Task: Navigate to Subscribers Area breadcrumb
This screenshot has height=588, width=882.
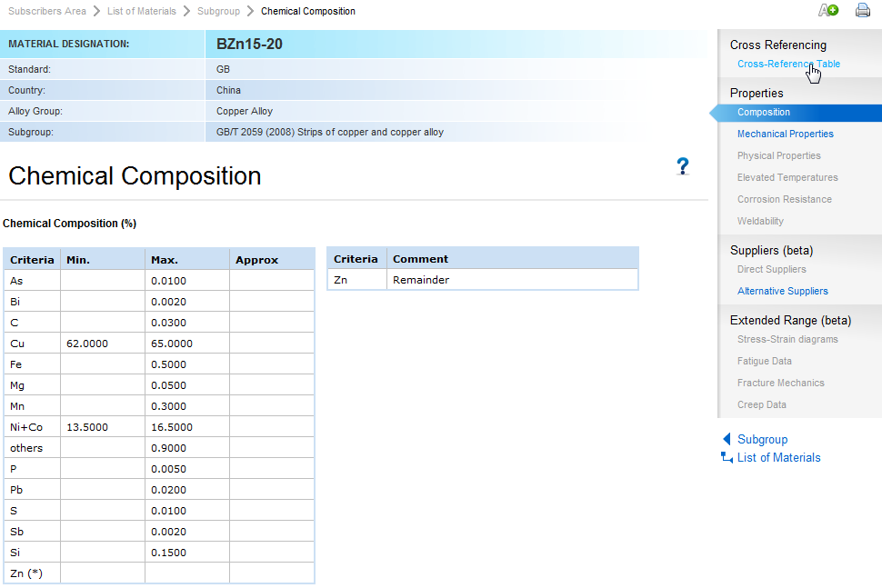Action: click(x=47, y=11)
